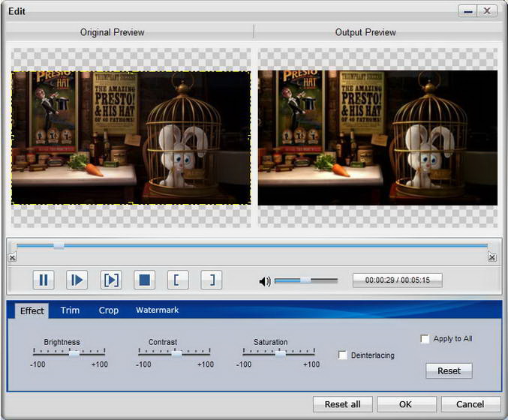This screenshot has width=508, height=420.
Task: Confirm edits with OK button
Action: click(x=405, y=404)
